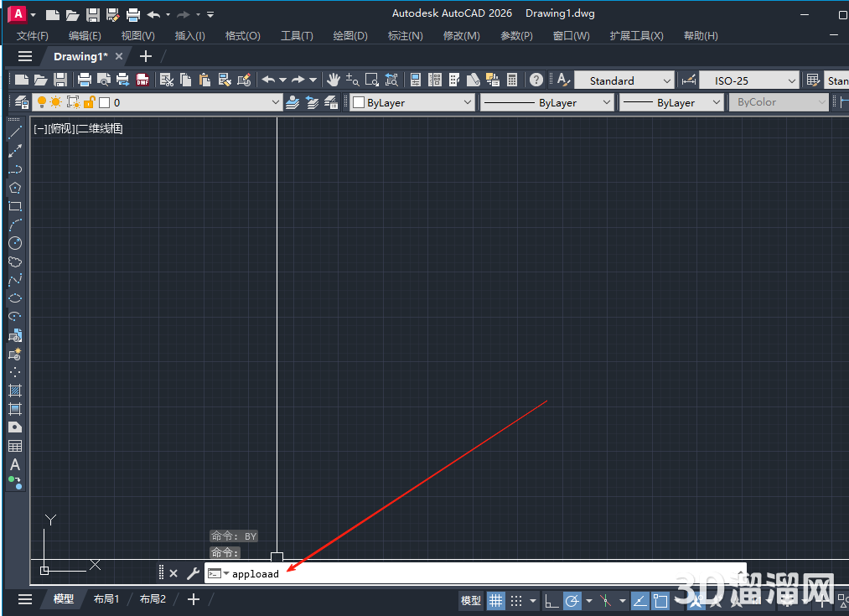Screen dimensions: 849x616
Task: Toggle the drawing grid display
Action: point(496,600)
